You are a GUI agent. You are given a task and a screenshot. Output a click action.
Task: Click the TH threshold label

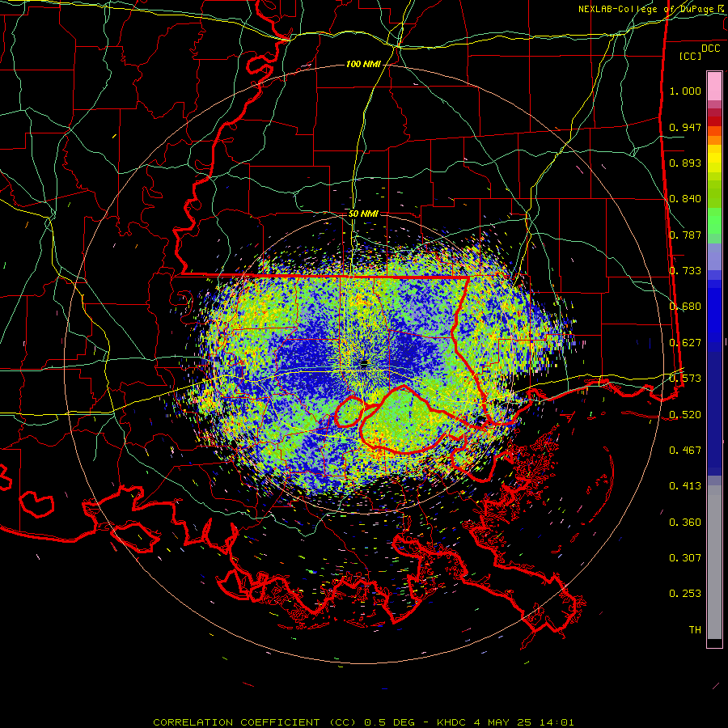coord(695,630)
